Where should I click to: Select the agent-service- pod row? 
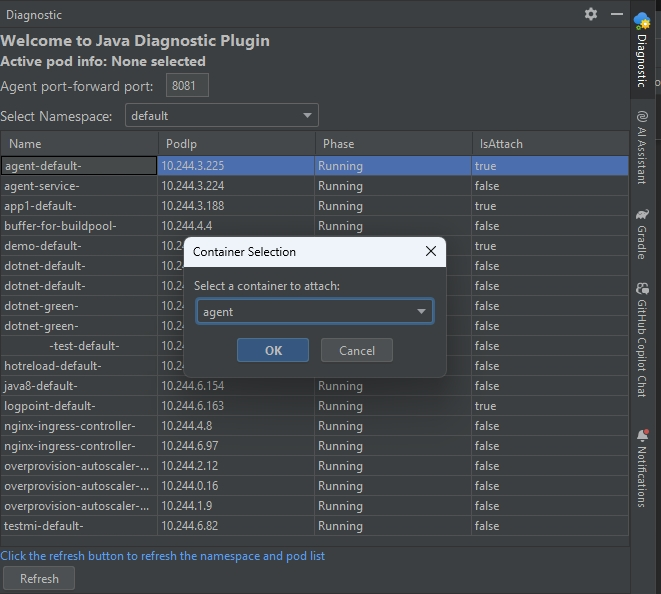[x=80, y=186]
